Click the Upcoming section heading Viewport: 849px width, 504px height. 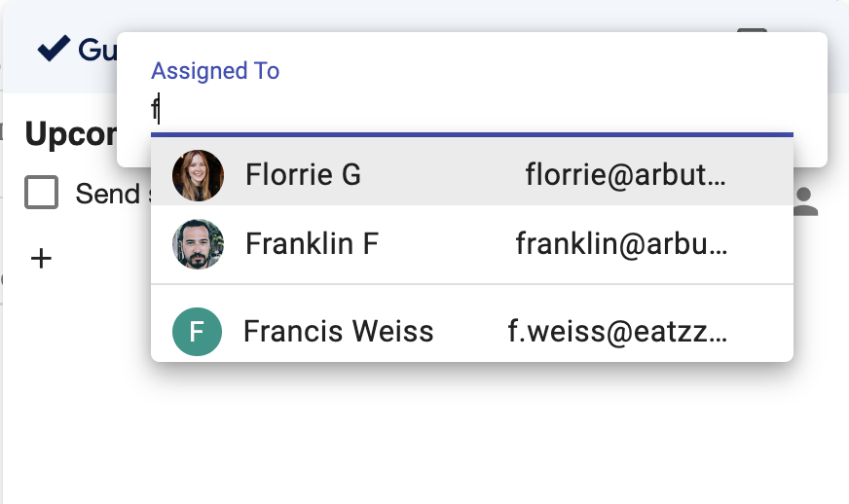coord(70,135)
